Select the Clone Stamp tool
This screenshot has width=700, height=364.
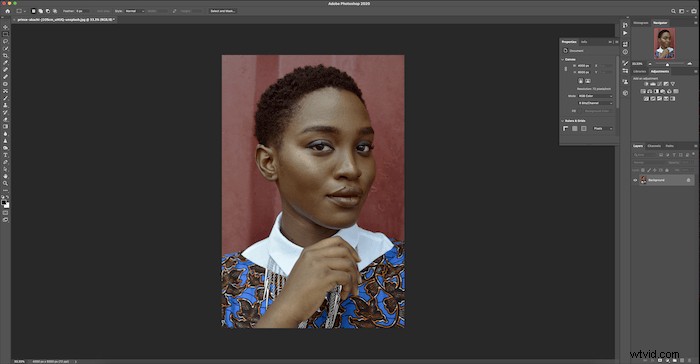(5, 105)
